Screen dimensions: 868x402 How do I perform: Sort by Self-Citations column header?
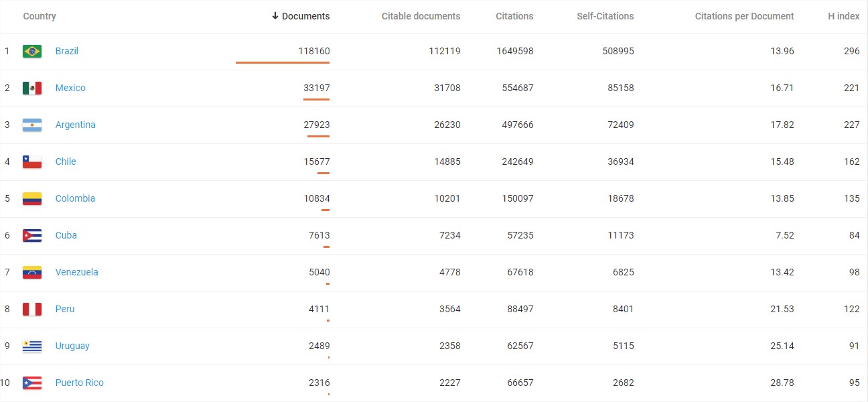(605, 16)
